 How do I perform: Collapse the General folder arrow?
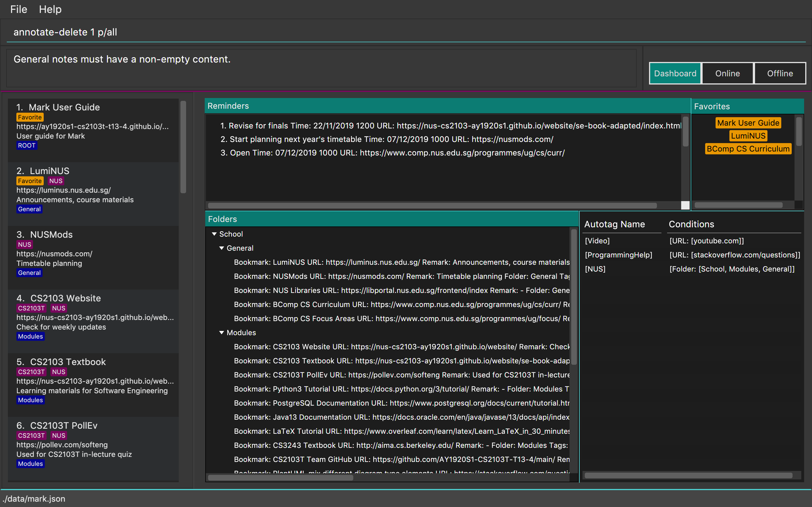coord(221,248)
